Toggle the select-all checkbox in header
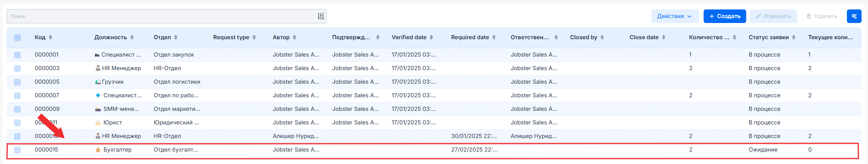This screenshot has width=868, height=164. (x=17, y=37)
